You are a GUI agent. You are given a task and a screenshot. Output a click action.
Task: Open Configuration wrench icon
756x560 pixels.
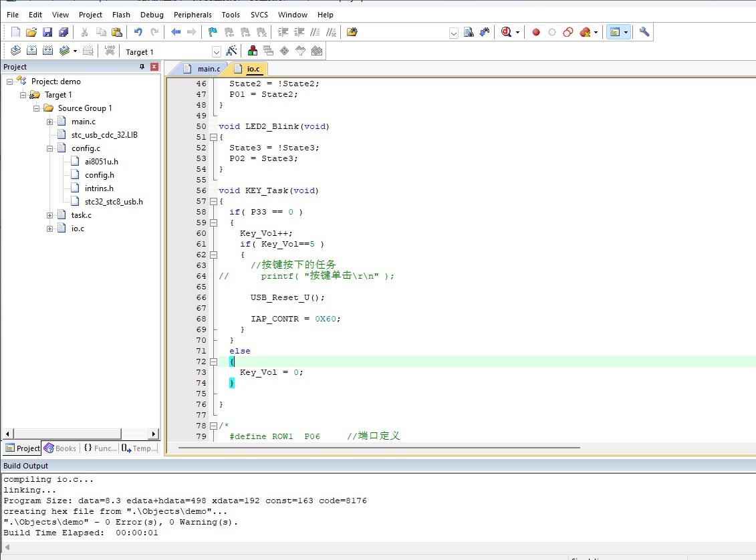(644, 32)
